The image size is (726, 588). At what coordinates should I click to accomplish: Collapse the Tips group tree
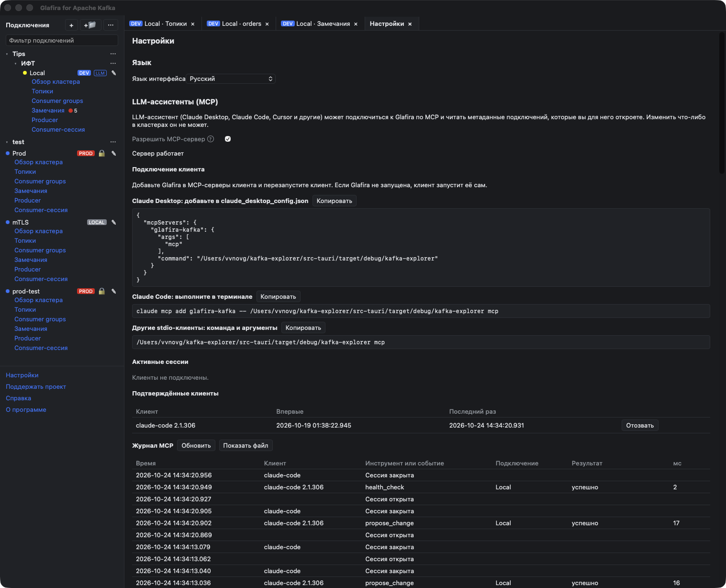pyautogui.click(x=7, y=54)
